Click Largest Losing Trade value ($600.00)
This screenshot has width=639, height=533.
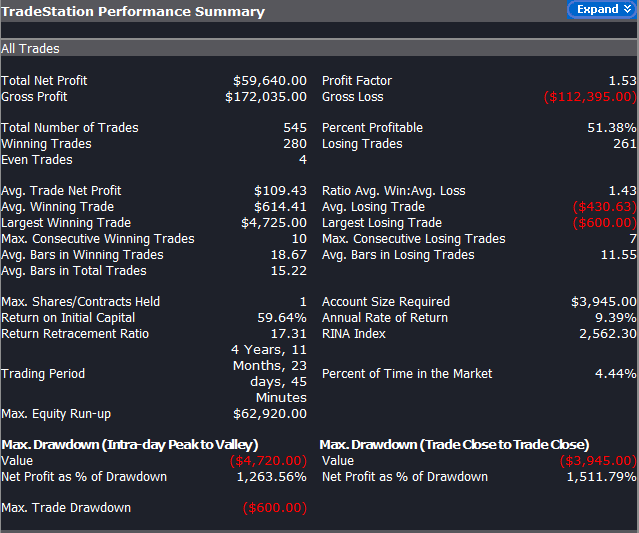605,222
